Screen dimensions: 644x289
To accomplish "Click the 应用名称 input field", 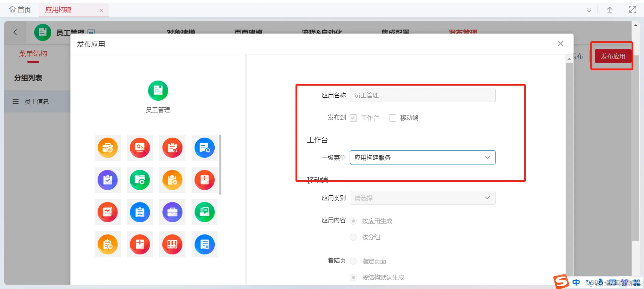I will pyautogui.click(x=423, y=95).
